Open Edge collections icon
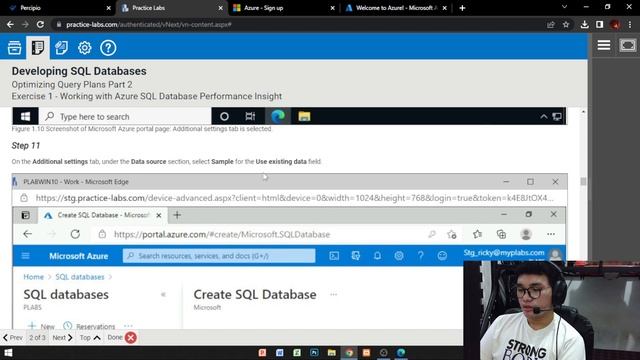Image resolution: width=640 pixels, height=360 pixels. [x=501, y=234]
